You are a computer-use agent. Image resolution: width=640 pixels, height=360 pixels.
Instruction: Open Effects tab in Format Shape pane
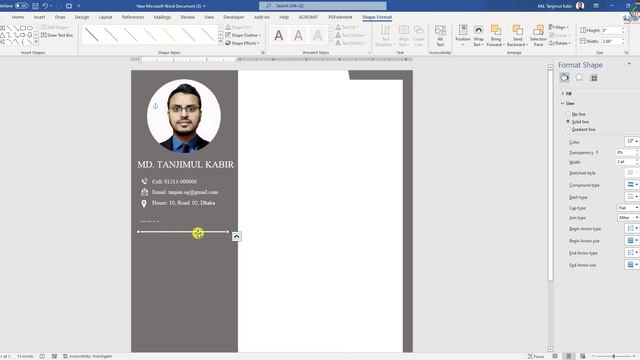click(x=579, y=78)
